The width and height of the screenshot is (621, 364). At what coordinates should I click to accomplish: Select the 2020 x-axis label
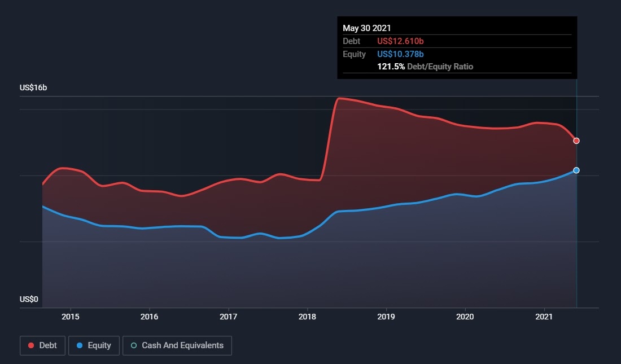(x=465, y=317)
